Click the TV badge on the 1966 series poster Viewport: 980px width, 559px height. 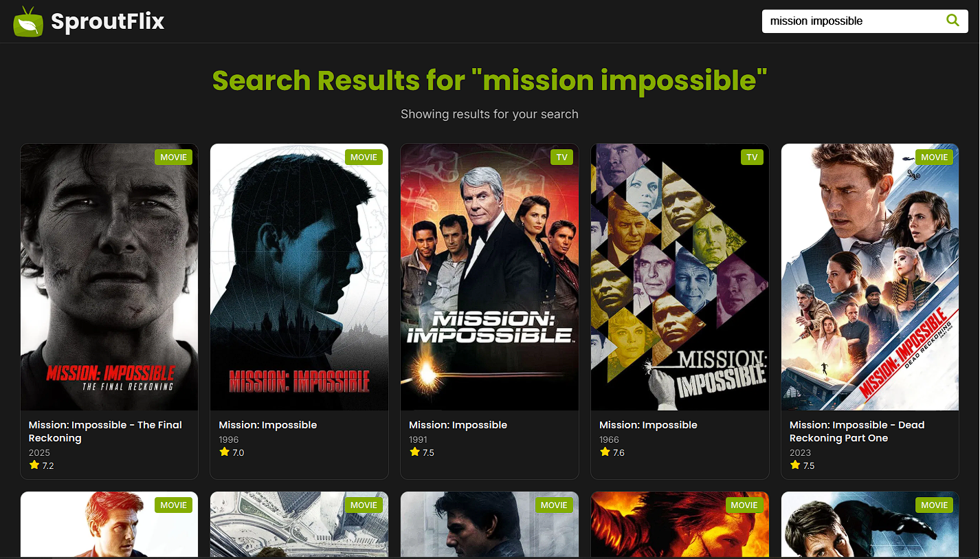coord(752,157)
